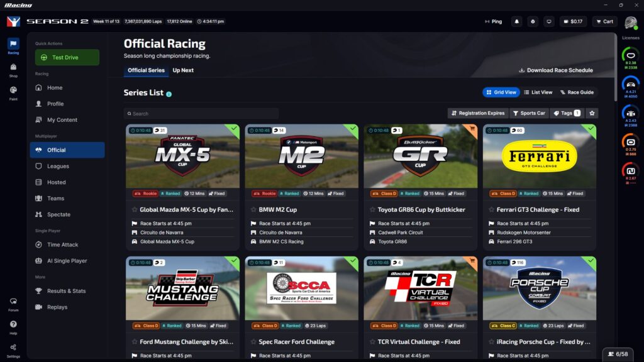Image resolution: width=644 pixels, height=362 pixels.
Task: Favorite the Ford Mustang Challenge star
Action: 135,341
